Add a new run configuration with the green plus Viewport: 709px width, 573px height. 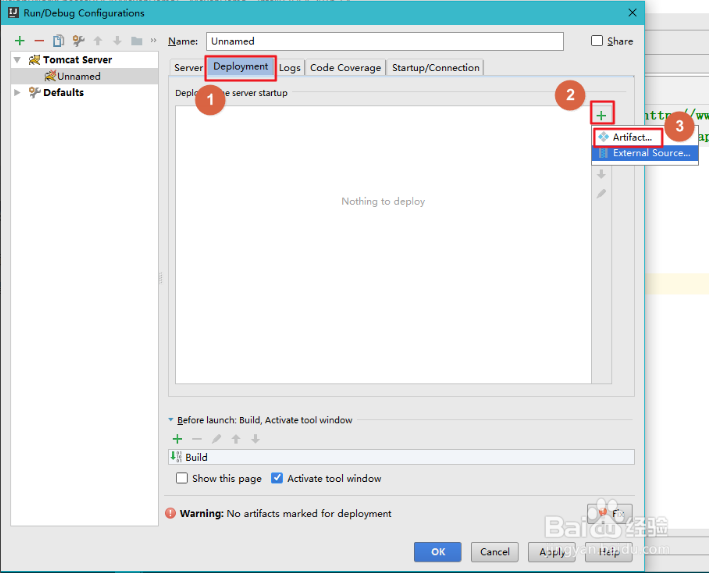[19, 41]
